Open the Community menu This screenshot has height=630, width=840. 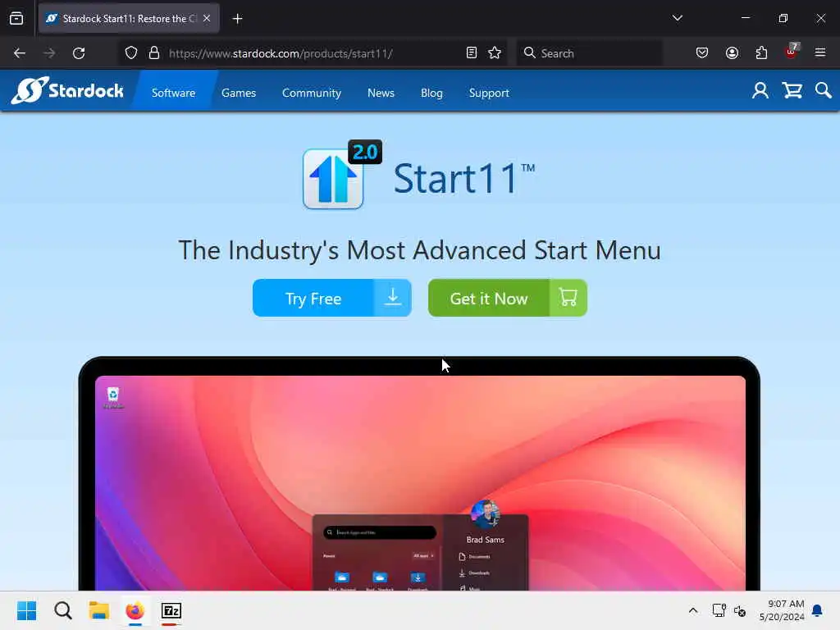click(311, 93)
